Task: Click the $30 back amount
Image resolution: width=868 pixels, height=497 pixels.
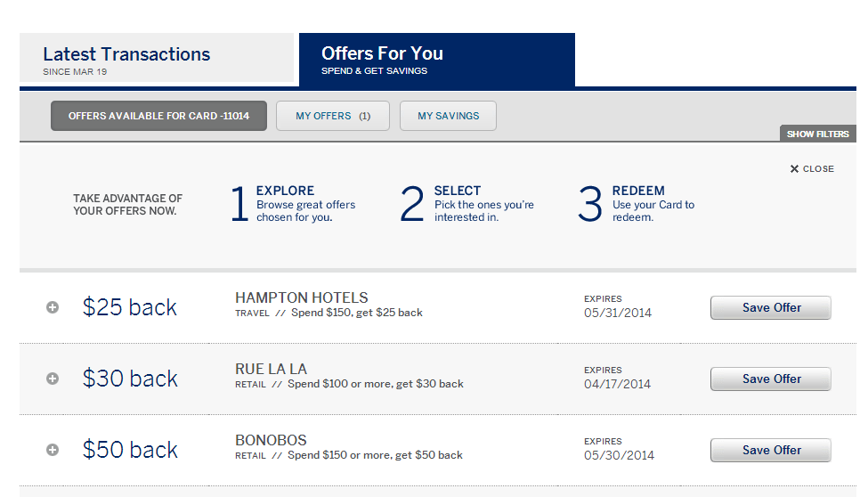Action: click(x=130, y=379)
